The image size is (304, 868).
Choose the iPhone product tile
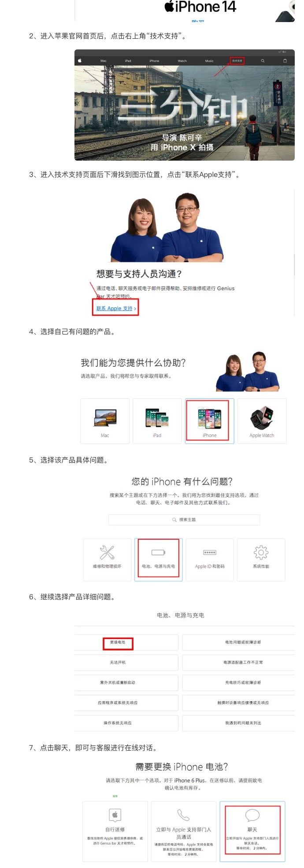coord(210,421)
